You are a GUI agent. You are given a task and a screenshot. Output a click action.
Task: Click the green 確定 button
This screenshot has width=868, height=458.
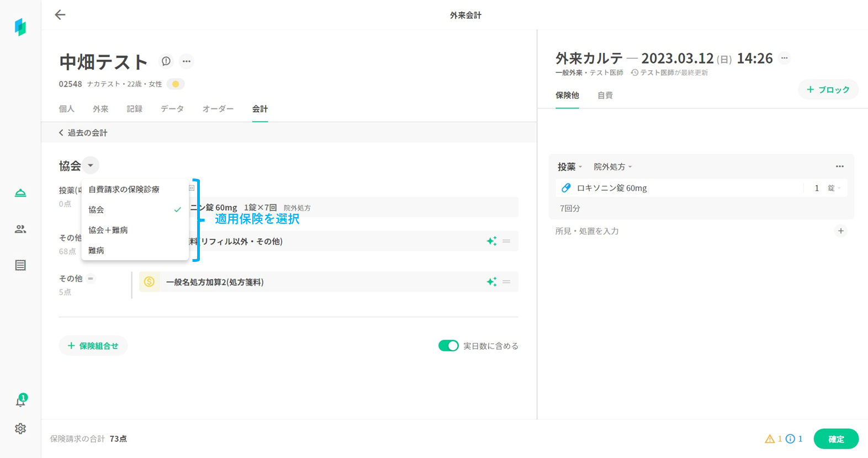point(836,439)
